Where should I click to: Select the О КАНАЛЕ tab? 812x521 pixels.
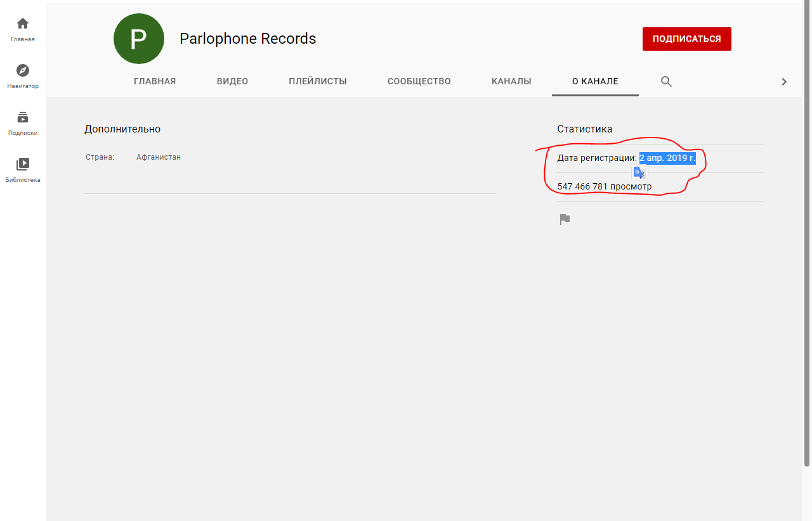click(595, 81)
